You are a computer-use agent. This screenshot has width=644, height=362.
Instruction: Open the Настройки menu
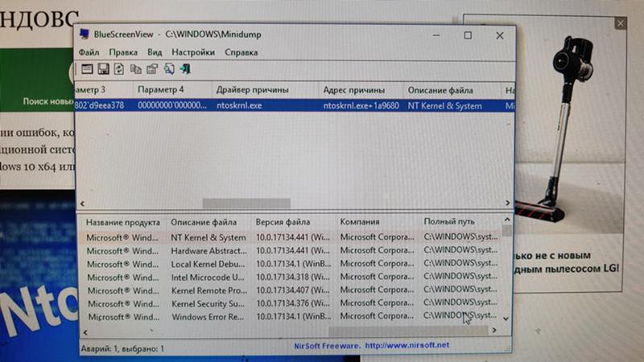click(x=193, y=52)
